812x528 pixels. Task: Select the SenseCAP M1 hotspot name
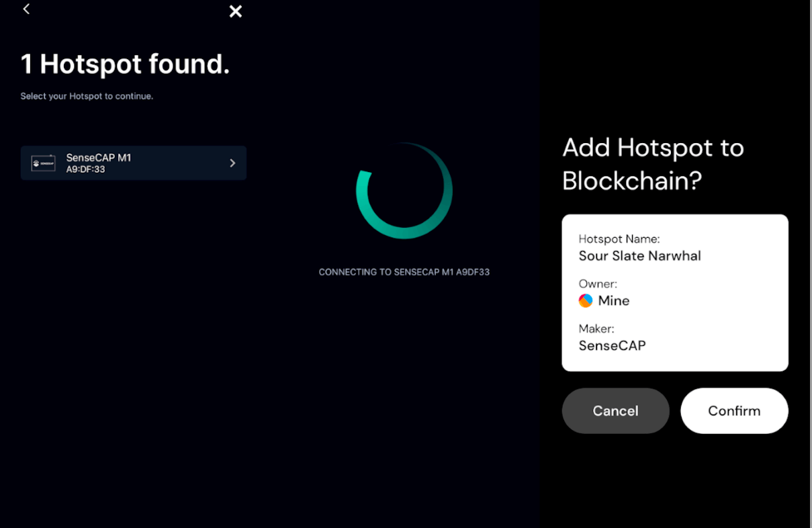(x=98, y=158)
